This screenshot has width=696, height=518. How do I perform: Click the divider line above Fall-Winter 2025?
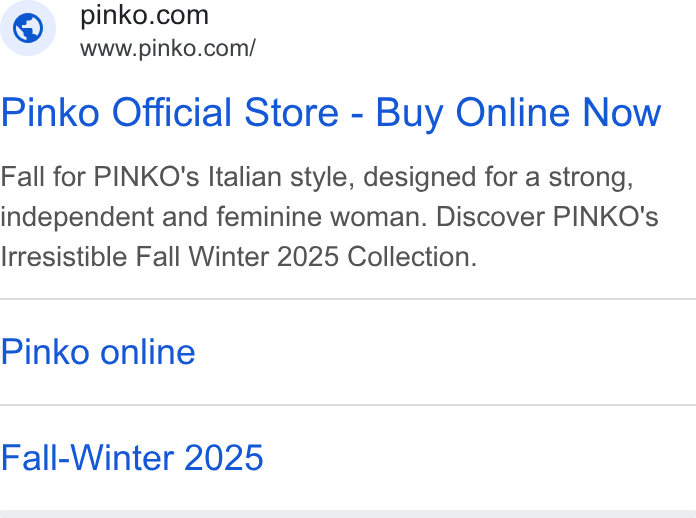pos(348,405)
